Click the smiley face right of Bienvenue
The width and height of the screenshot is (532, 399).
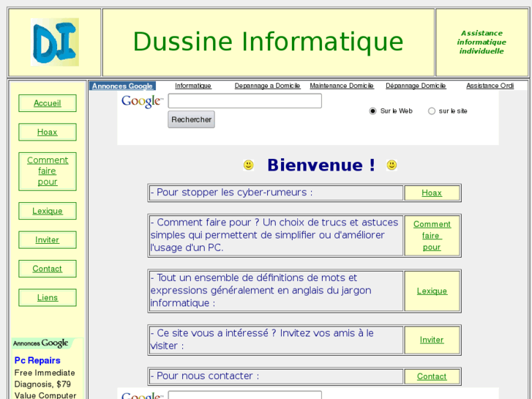(391, 165)
